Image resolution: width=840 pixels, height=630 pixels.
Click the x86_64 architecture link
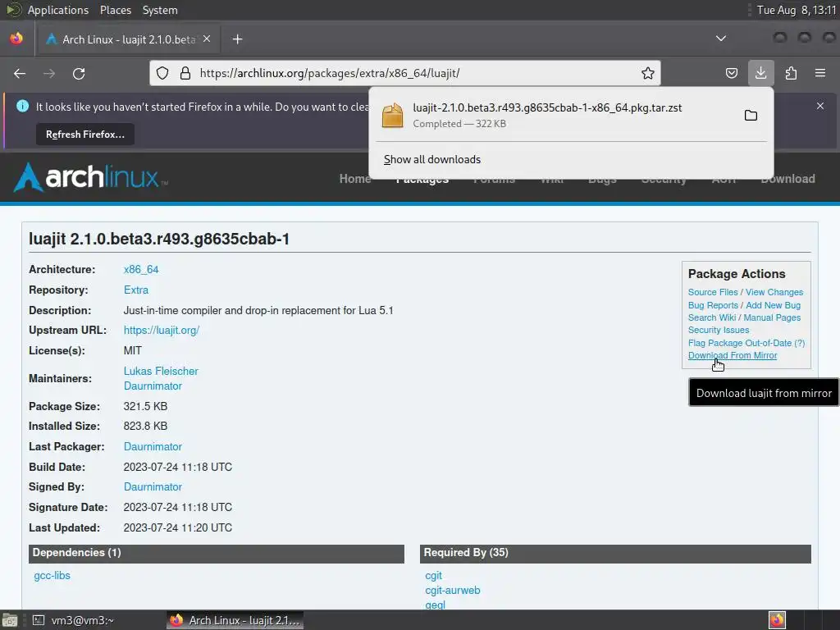click(141, 269)
